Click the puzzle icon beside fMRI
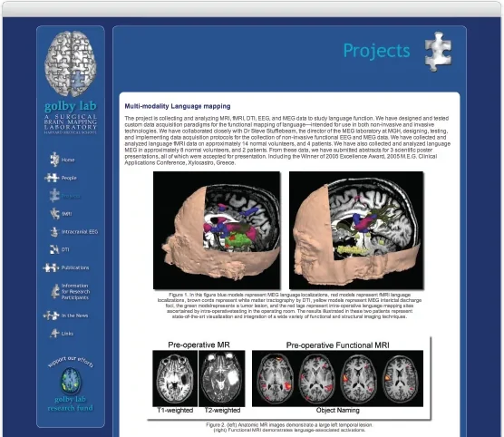This screenshot has width=504, height=437. [55, 214]
